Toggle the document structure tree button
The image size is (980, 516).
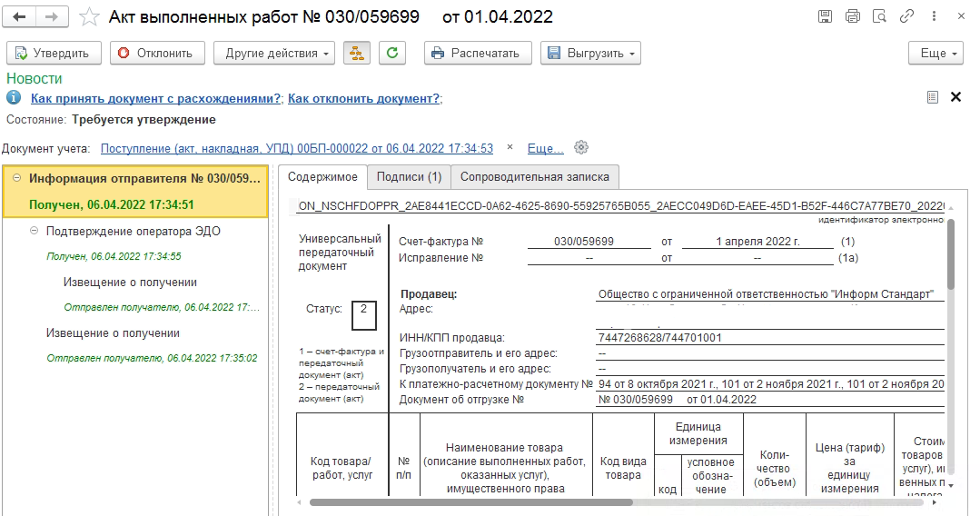tap(357, 54)
